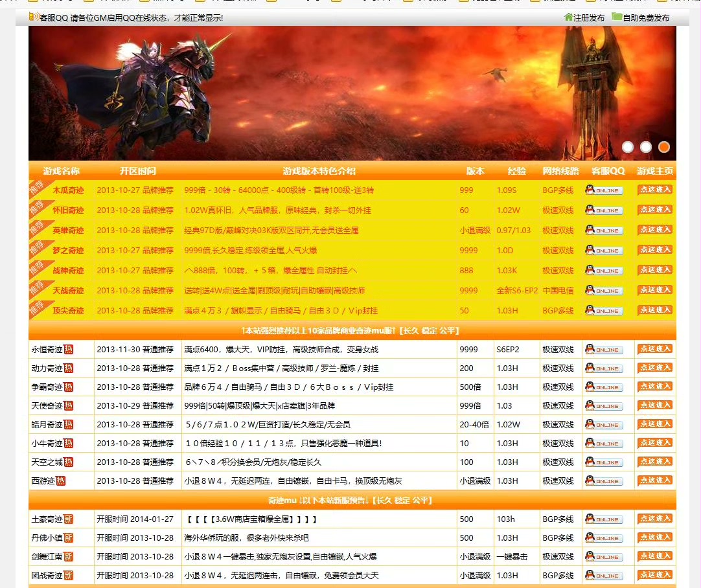
Task: Click 点这进入 button for 怀旧奇迹
Action: coord(655,210)
